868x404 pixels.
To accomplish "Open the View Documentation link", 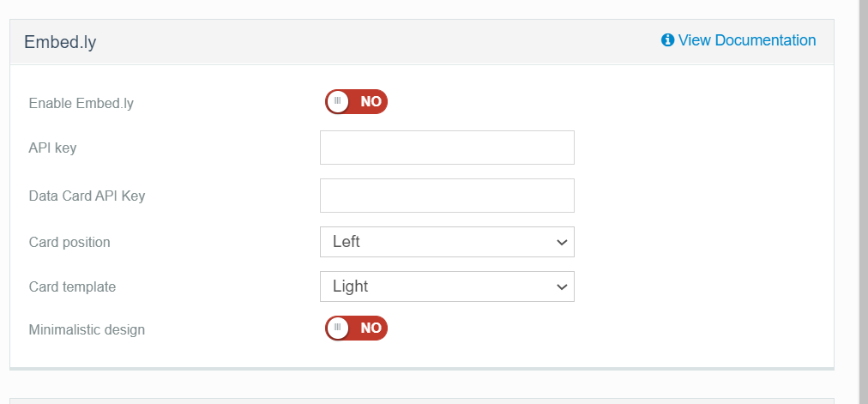I will [x=746, y=40].
